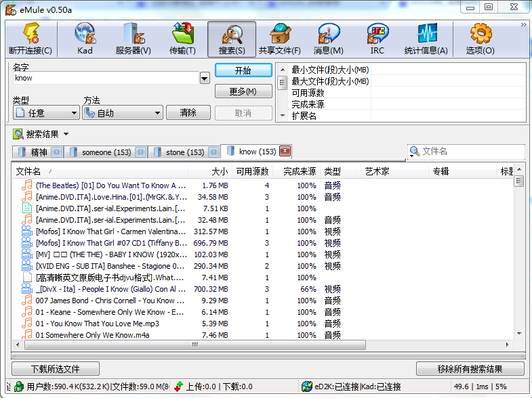The width and height of the screenshot is (532, 398).
Task: Close the someone (153) tab
Action: (140, 152)
